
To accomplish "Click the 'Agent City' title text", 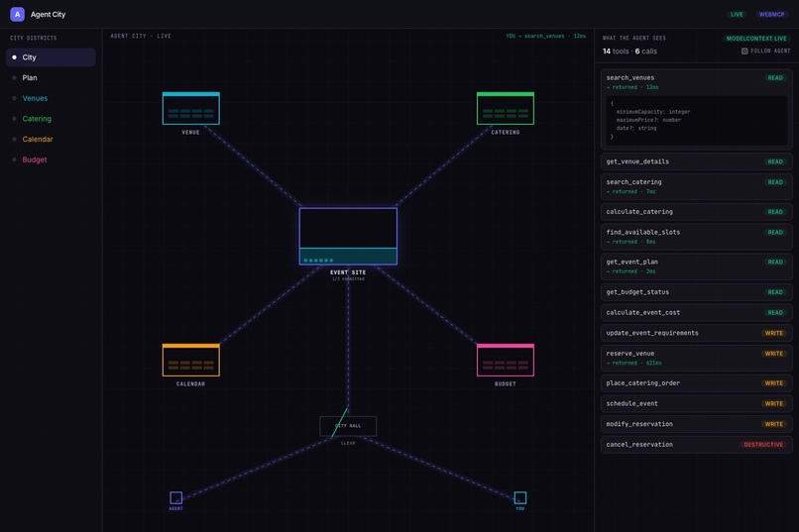I will tap(48, 14).
